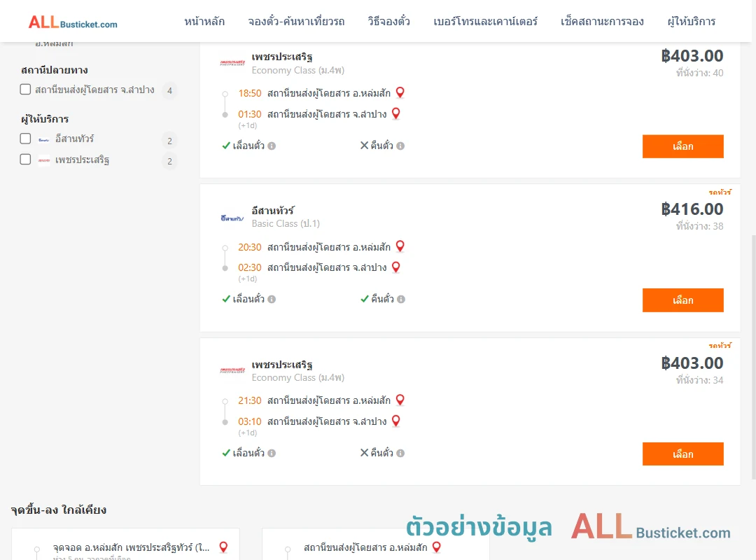This screenshot has height=560, width=756.
Task: Open หน้าหลัก menu item
Action: pyautogui.click(x=204, y=22)
